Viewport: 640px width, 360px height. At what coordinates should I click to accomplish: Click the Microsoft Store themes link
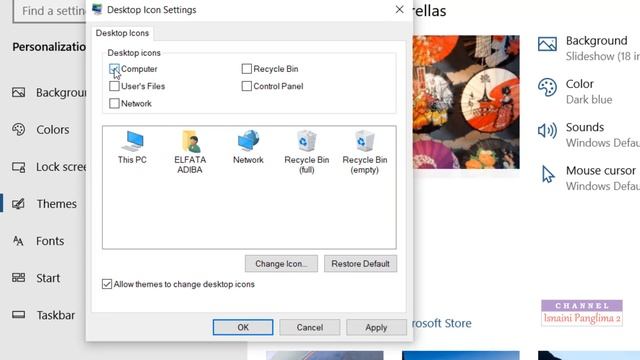(x=442, y=323)
